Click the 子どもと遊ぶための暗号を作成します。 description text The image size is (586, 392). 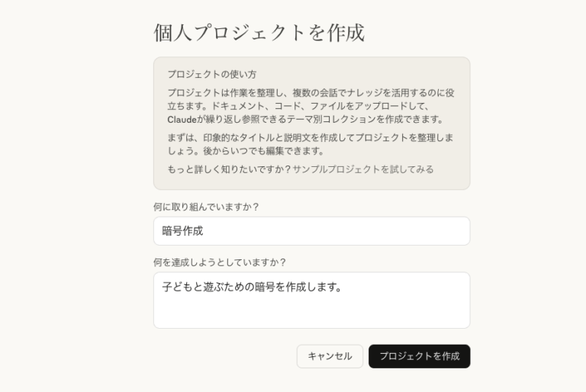[252, 288]
